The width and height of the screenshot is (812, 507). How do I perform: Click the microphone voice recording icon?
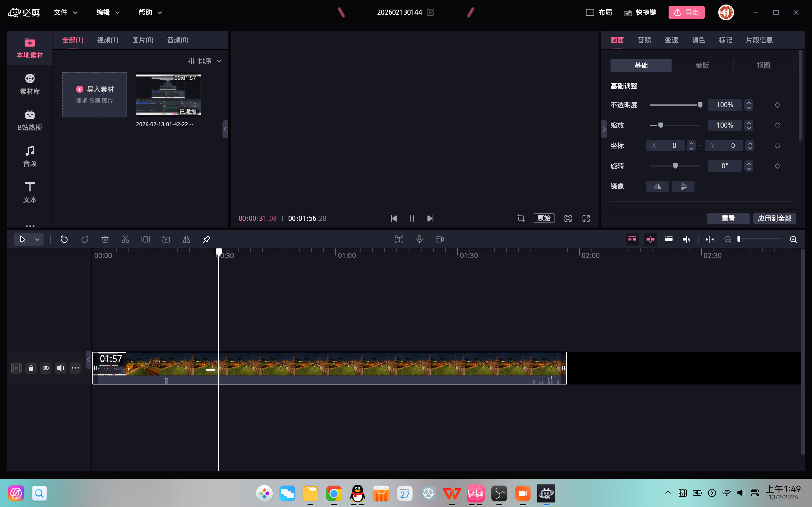(x=419, y=239)
